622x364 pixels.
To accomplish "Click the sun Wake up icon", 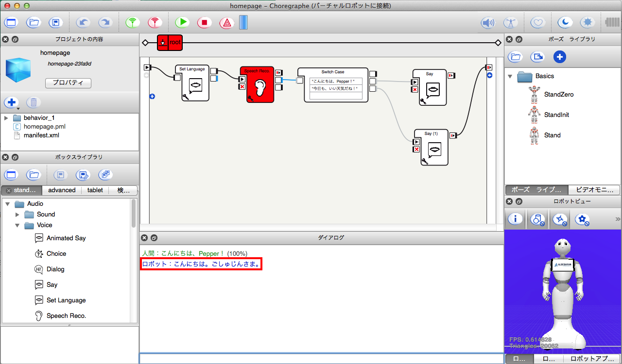I will [x=588, y=22].
